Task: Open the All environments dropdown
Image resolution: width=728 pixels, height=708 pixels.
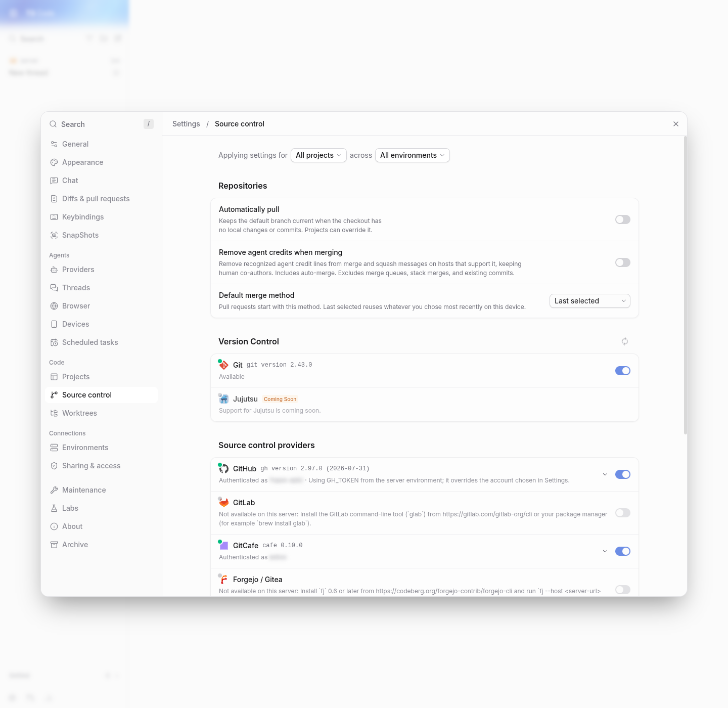Action: click(413, 155)
